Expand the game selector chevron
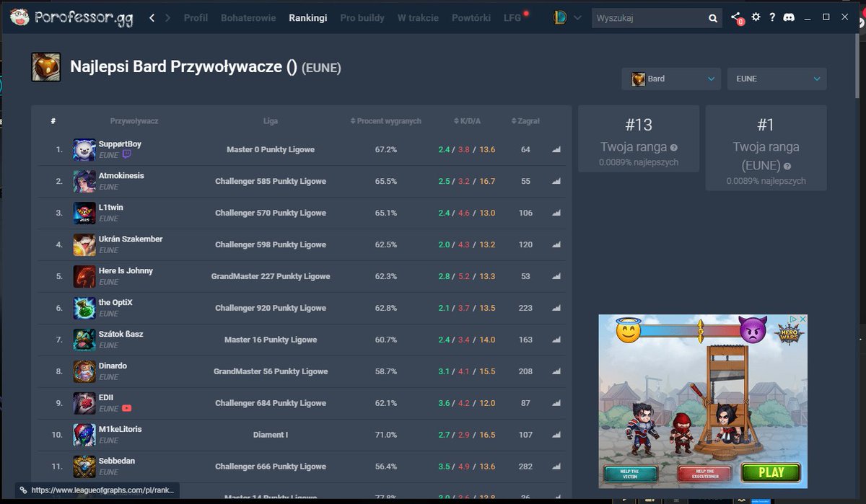Screen dimensions: 866x504 577,18
